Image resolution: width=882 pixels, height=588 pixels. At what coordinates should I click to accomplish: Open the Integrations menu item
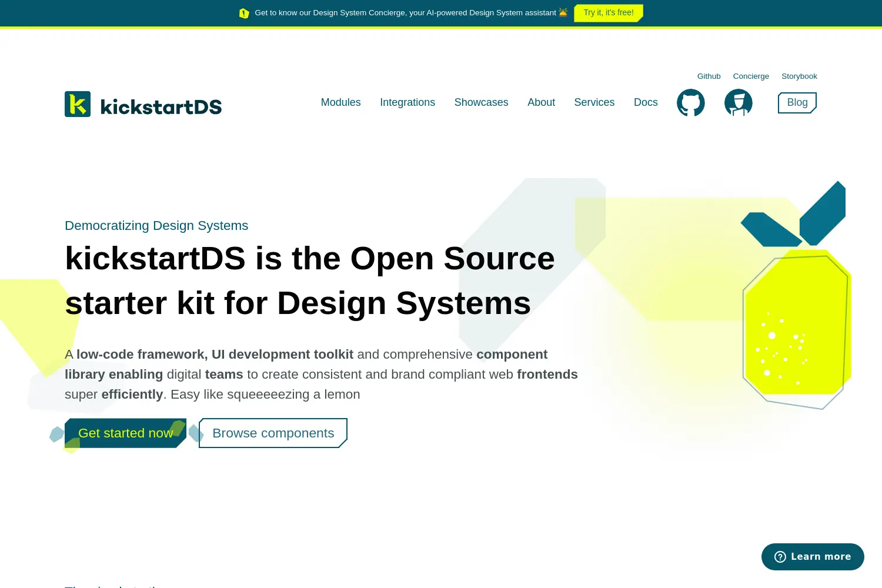[x=407, y=102]
